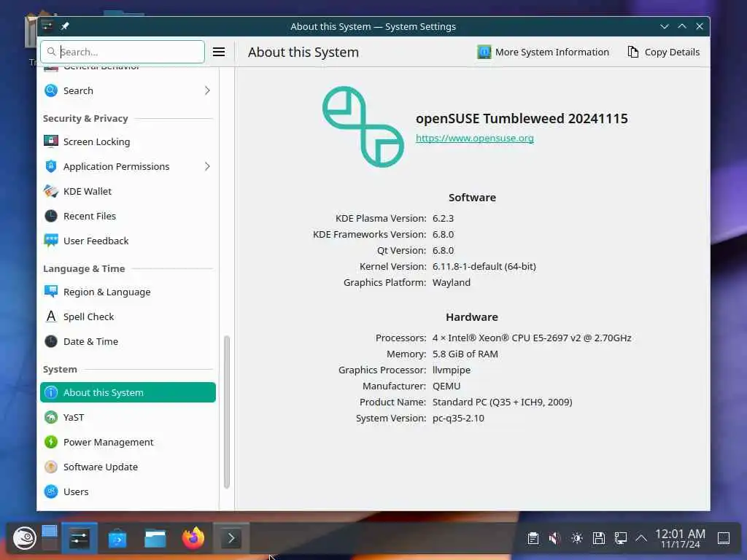The image size is (747, 560).
Task: Select Region & Language settings page
Action: pos(128,292)
